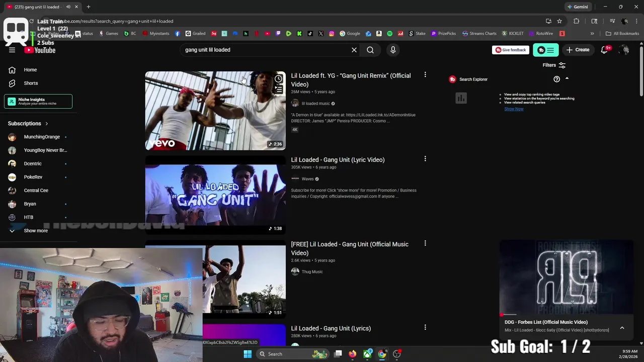
Task: Add Gang Unit Remix to queue
Action: pos(279,90)
